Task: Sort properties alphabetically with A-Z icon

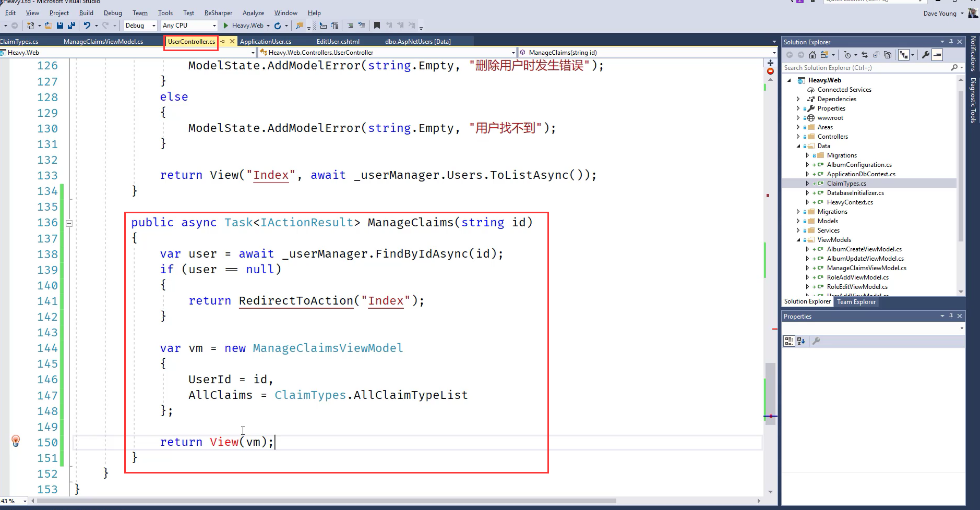Action: click(x=801, y=341)
